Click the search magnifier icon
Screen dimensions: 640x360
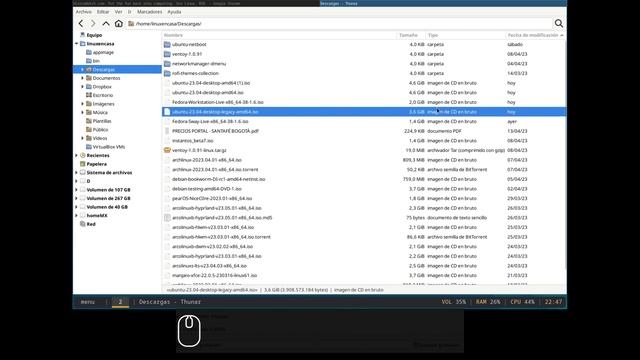coord(559,24)
